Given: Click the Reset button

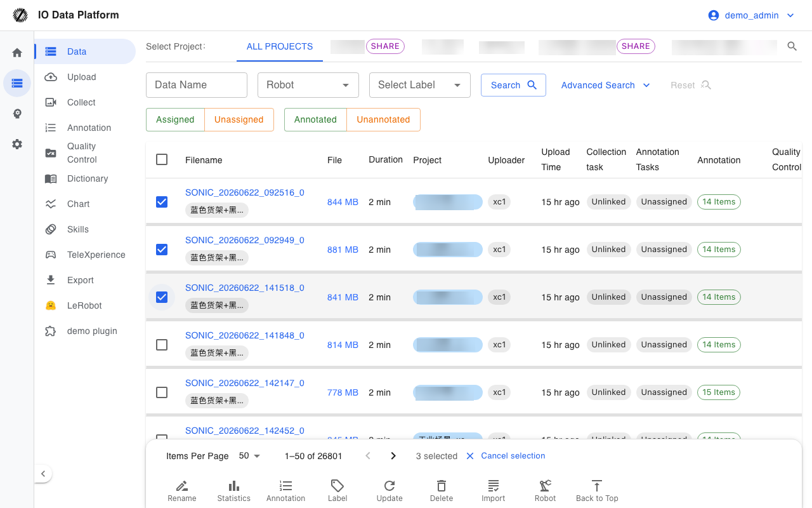Looking at the screenshot, I should 690,85.
